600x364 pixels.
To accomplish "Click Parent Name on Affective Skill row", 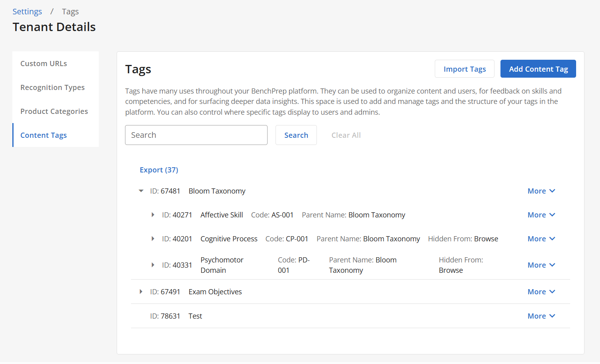I will 354,215.
